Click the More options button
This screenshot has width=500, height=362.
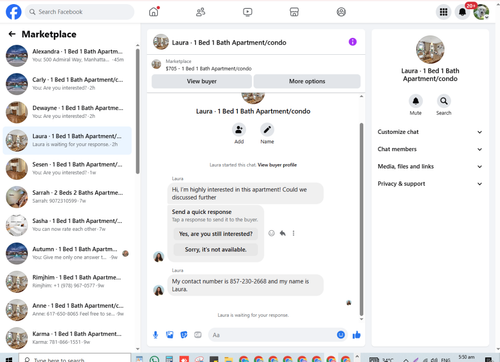pyautogui.click(x=307, y=81)
